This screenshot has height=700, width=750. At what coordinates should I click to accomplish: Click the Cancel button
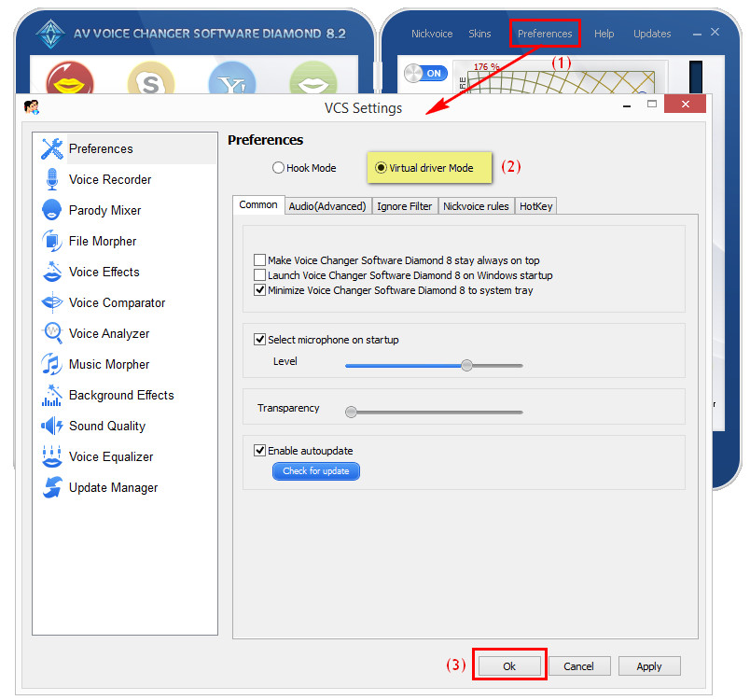[578, 666]
